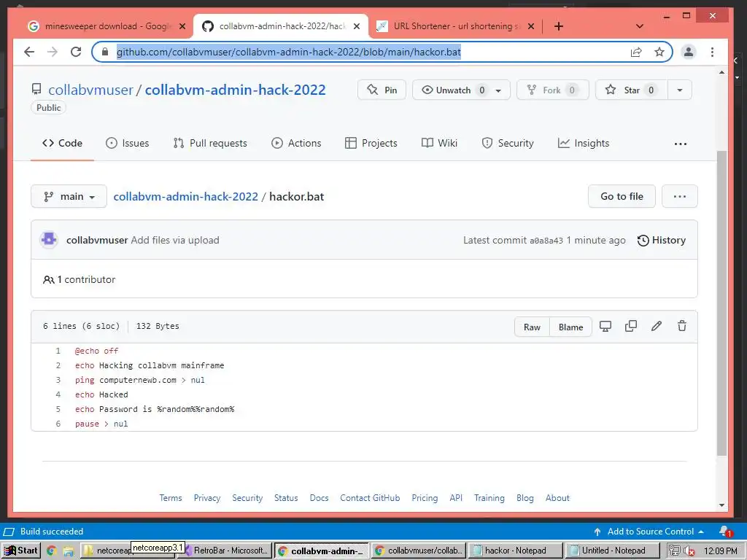This screenshot has height=560, width=747.
Task: Click collabvm-admin-hack-2022 breadcrumb link
Action: click(186, 197)
